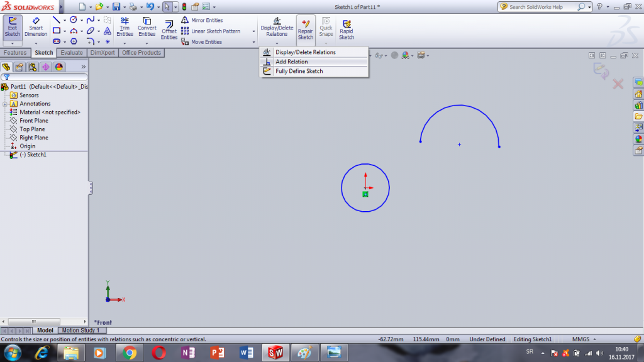Select the Smart Dimension tool
The image size is (644, 362).
point(36,27)
